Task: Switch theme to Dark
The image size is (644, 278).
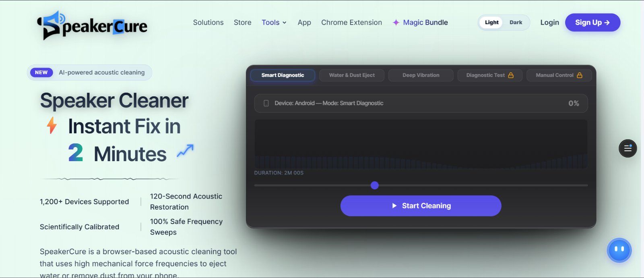Action: point(516,23)
